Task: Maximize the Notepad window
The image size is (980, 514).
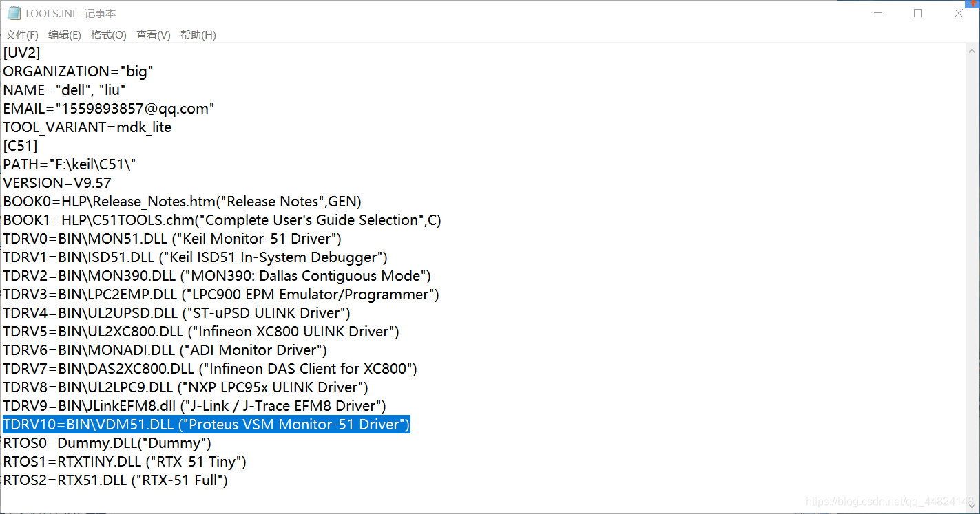Action: coord(918,13)
